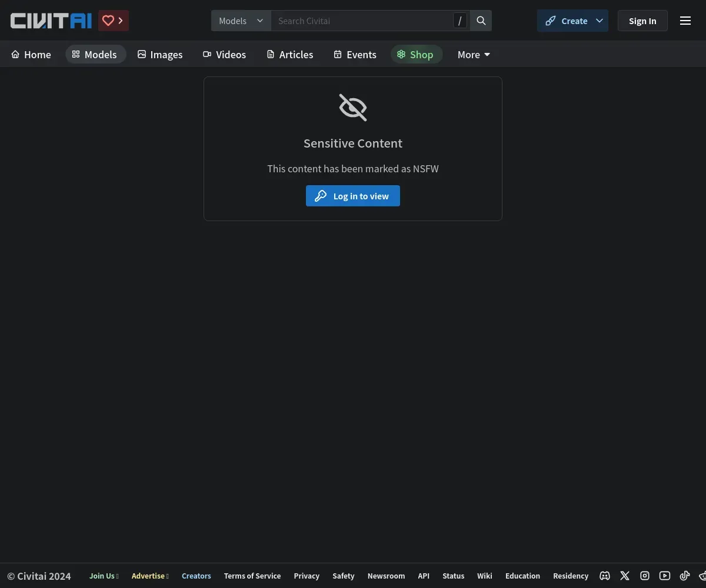The width and height of the screenshot is (706, 588).
Task: Open the Residency footer link
Action: (571, 576)
